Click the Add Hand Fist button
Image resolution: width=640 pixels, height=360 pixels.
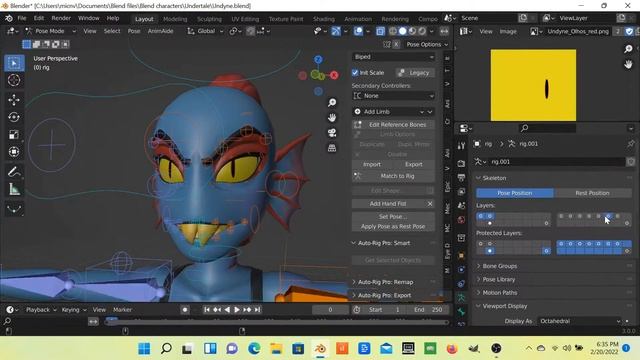click(x=388, y=204)
